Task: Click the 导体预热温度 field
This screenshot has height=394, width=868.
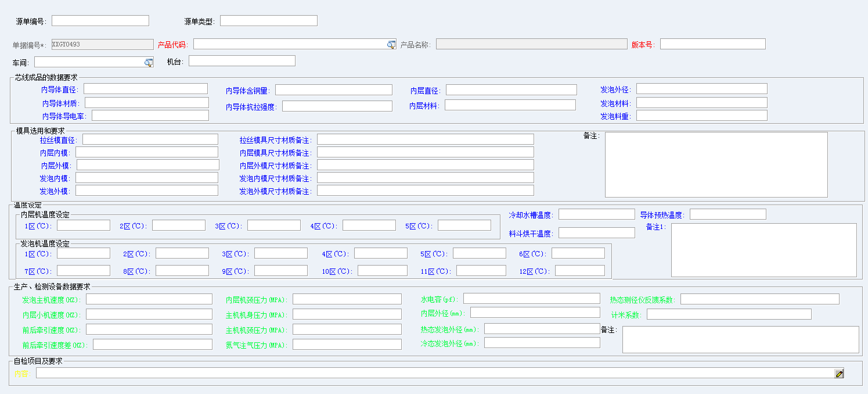Action: pos(727,214)
